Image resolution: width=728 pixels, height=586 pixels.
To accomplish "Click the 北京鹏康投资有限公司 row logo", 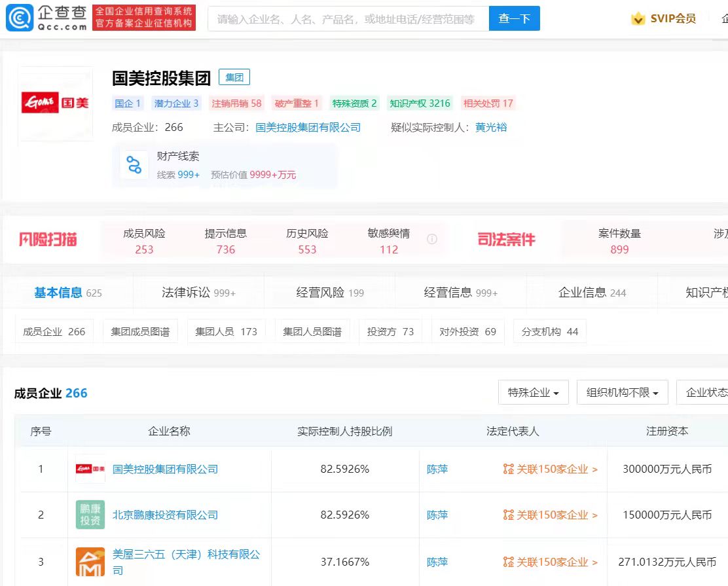I will [x=90, y=515].
